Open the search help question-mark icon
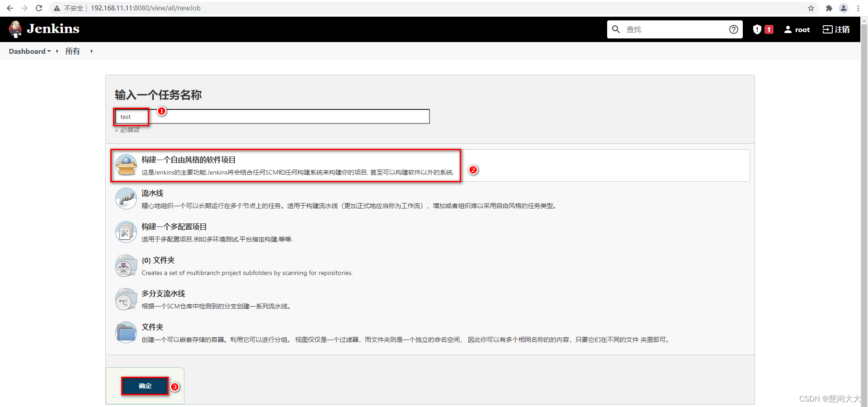868x407 pixels. click(x=734, y=29)
